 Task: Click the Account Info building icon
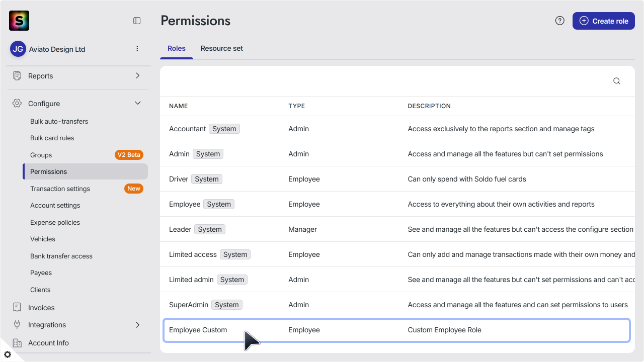pos(17,343)
